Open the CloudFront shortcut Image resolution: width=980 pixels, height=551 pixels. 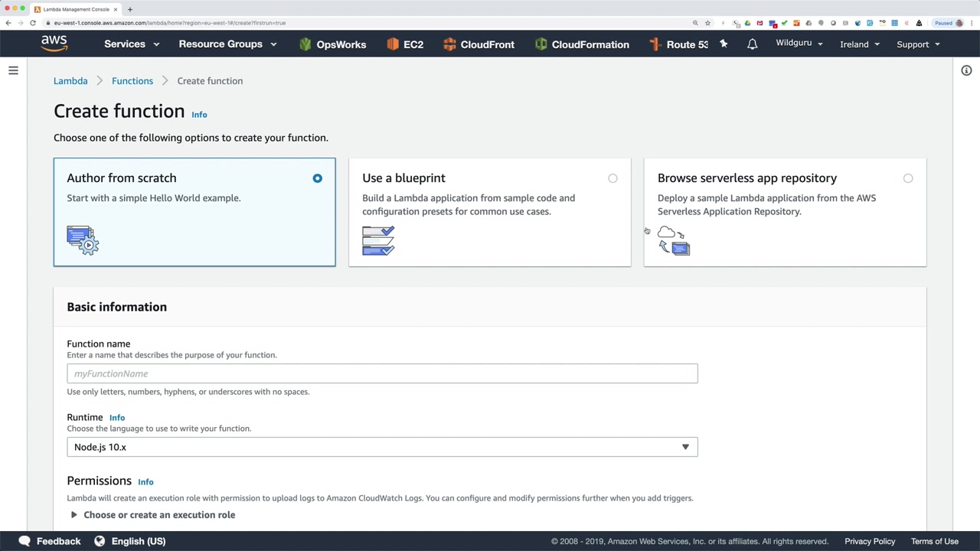coord(479,44)
